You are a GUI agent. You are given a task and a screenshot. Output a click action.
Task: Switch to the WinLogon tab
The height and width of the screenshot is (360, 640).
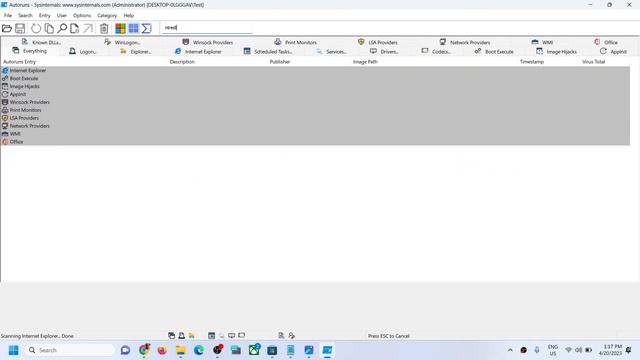[122, 42]
